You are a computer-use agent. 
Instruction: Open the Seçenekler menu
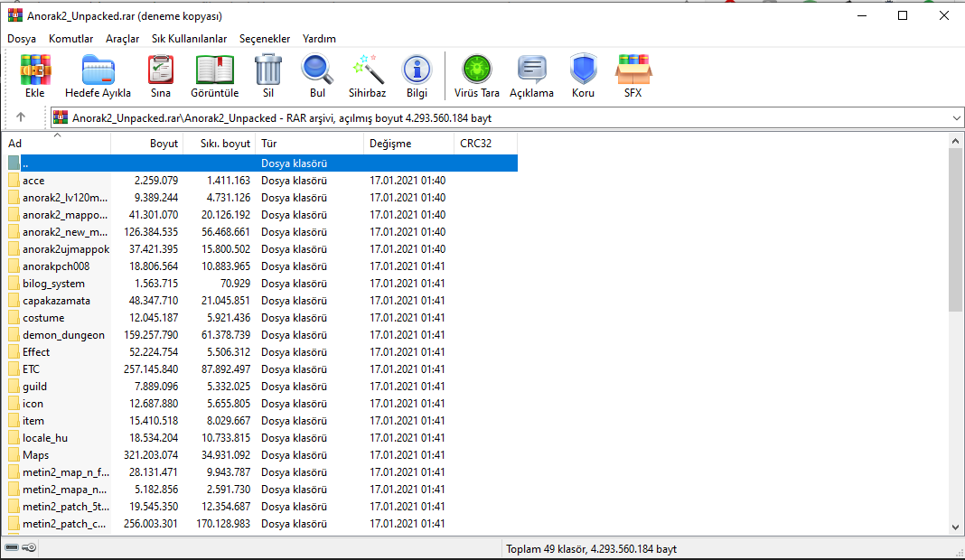263,39
